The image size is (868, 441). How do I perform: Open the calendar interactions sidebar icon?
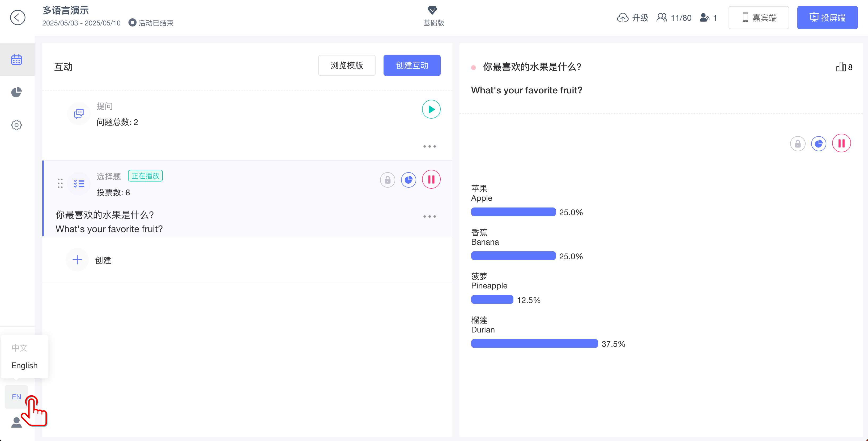pos(16,60)
